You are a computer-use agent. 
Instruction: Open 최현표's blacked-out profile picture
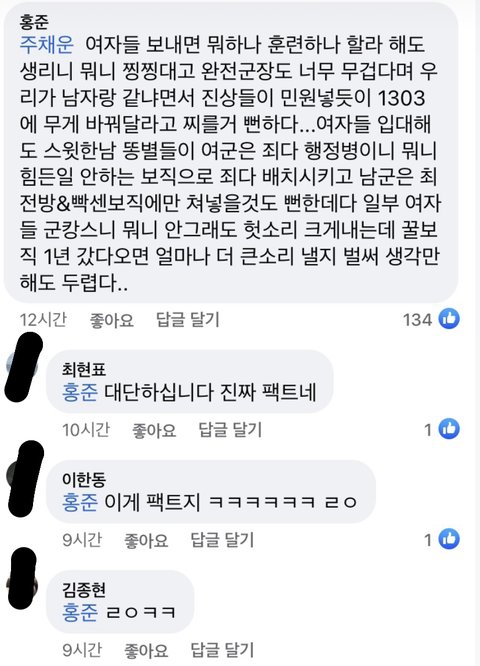(23, 367)
